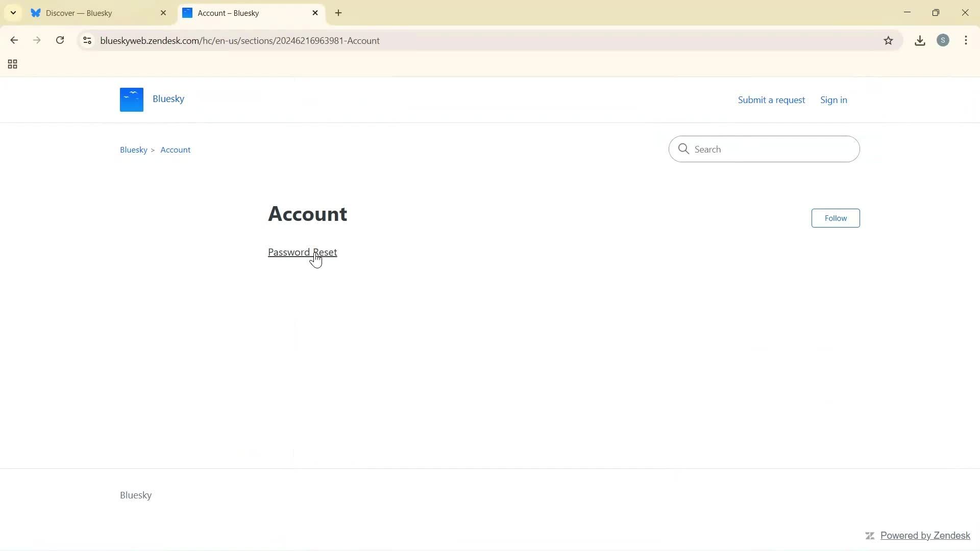This screenshot has height=551, width=980.
Task: Click the Zendesk logo in the footer
Action: (x=870, y=536)
